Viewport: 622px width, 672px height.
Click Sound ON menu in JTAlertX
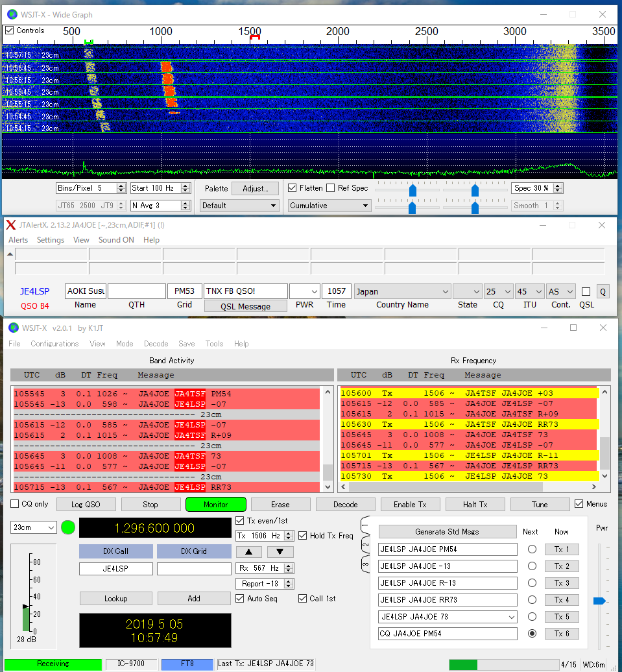pyautogui.click(x=116, y=240)
